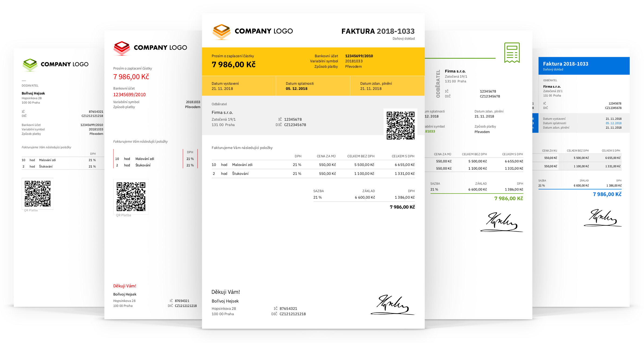
Task: Click 'Fakturujeme Vám následující položky' in center invoice
Action: click(x=242, y=148)
